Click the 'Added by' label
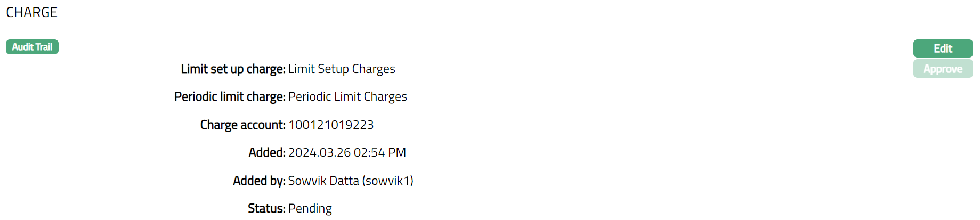 click(259, 181)
